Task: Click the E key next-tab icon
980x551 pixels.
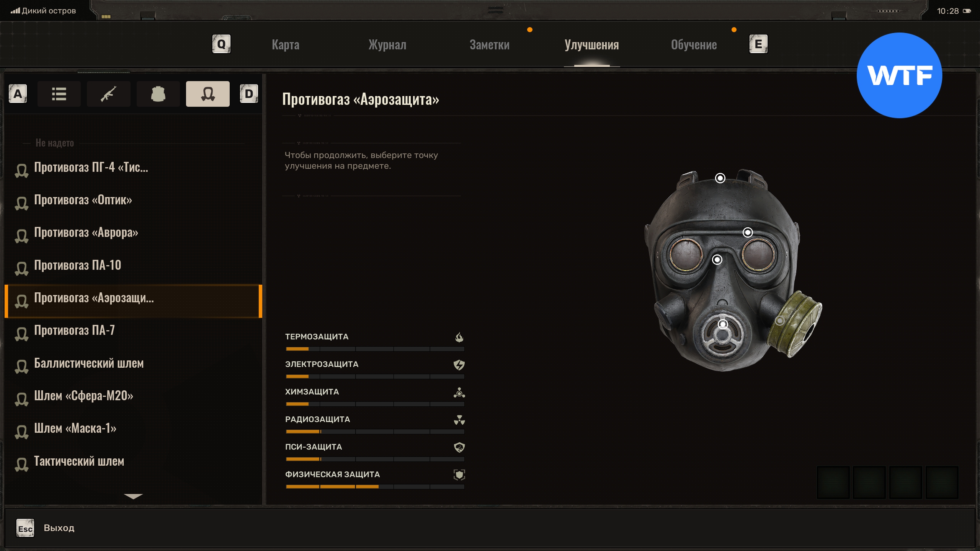Action: point(758,44)
